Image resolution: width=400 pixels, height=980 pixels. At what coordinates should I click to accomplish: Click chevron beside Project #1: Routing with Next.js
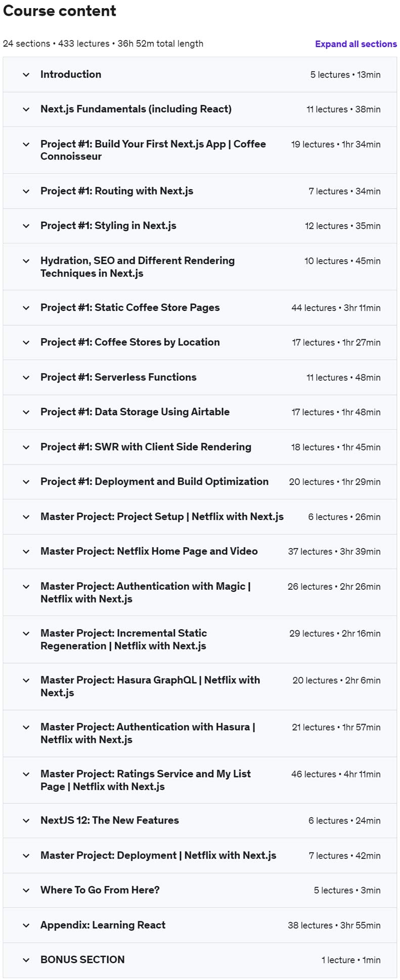pos(26,191)
